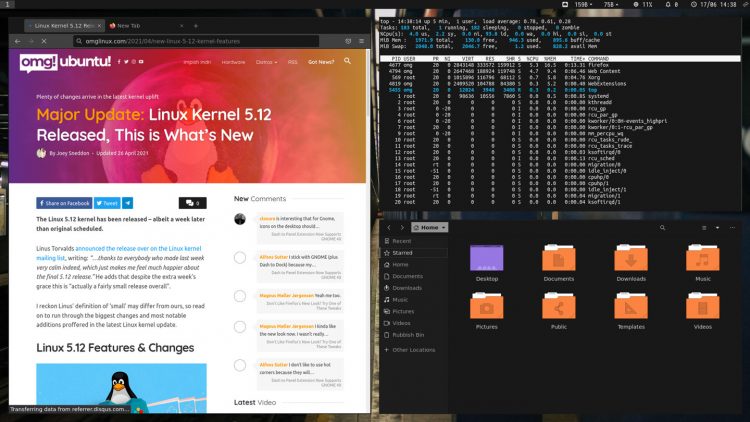The height and width of the screenshot is (422, 750).
Task: Search in the Files window
Action: click(x=662, y=228)
